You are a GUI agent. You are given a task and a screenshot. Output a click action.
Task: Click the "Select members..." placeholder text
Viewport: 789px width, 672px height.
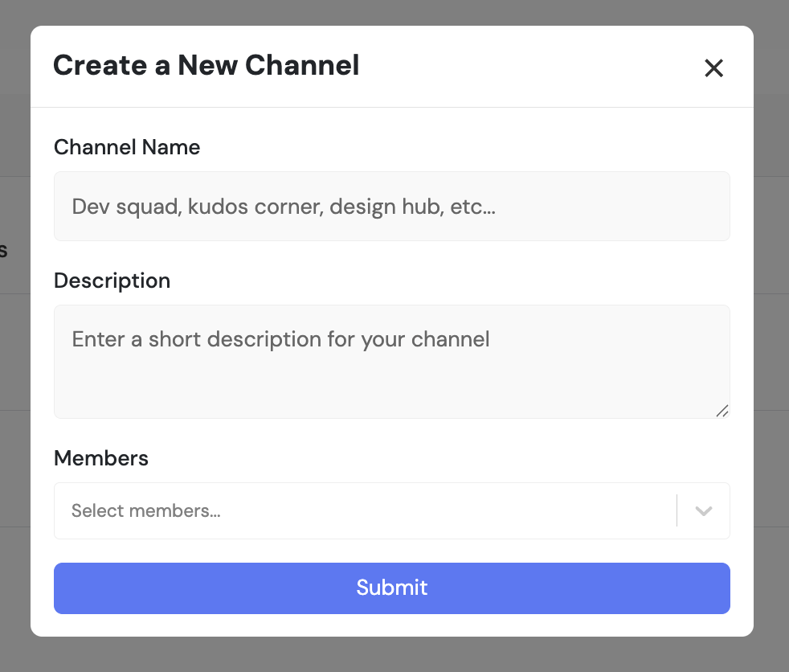pos(145,510)
